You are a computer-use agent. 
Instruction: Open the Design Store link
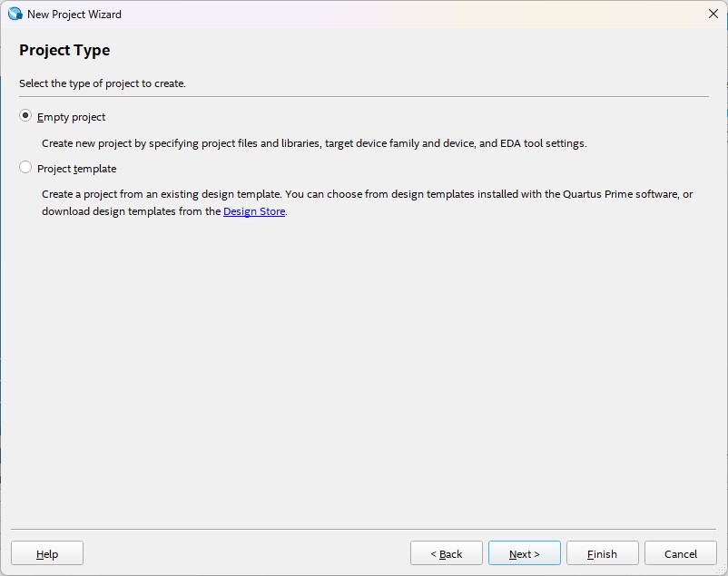point(254,211)
